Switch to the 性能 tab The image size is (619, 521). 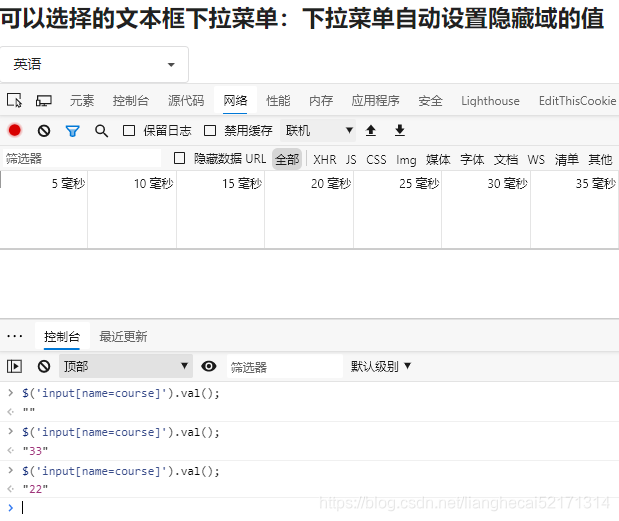coord(278,101)
